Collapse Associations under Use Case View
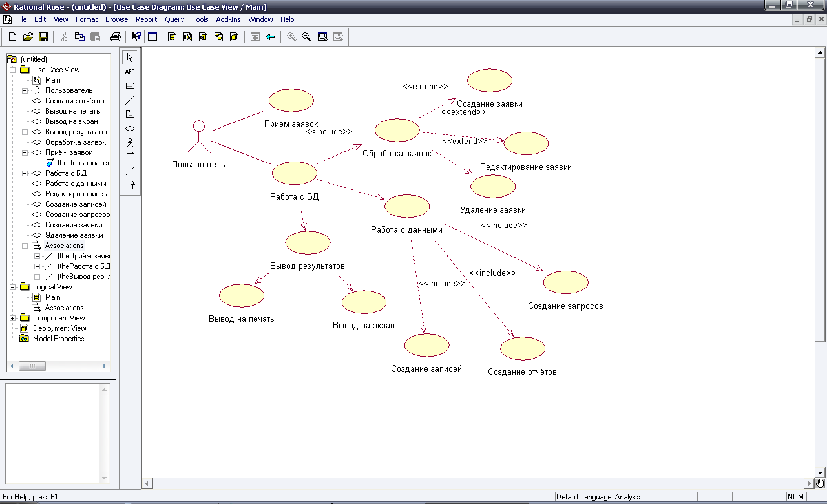Screen dimensions: 827x504 [25, 246]
